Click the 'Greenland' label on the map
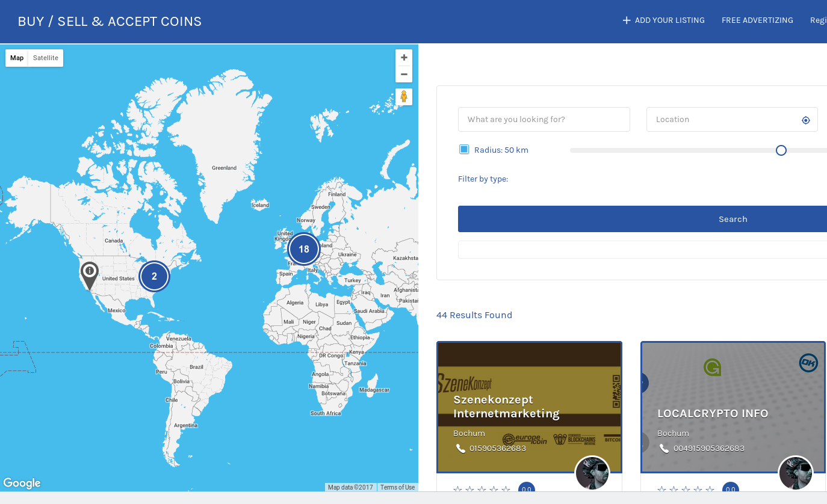Image resolution: width=827 pixels, height=504 pixels. click(x=224, y=168)
